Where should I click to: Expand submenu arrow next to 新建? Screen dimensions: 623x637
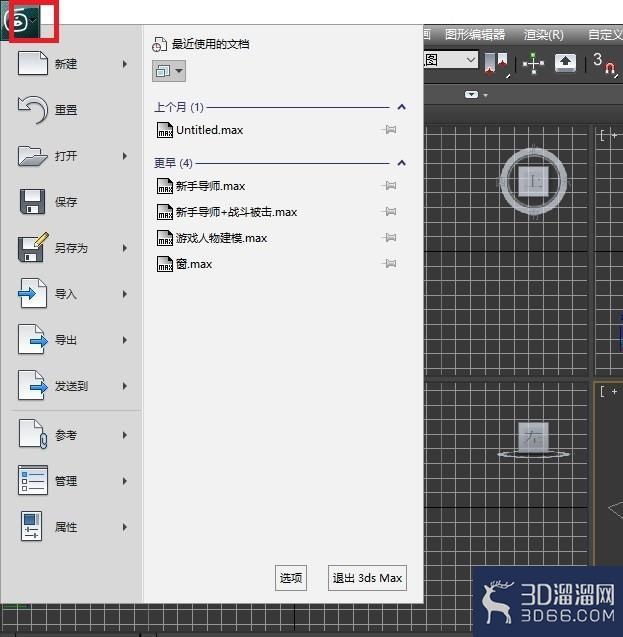pyautogui.click(x=125, y=64)
